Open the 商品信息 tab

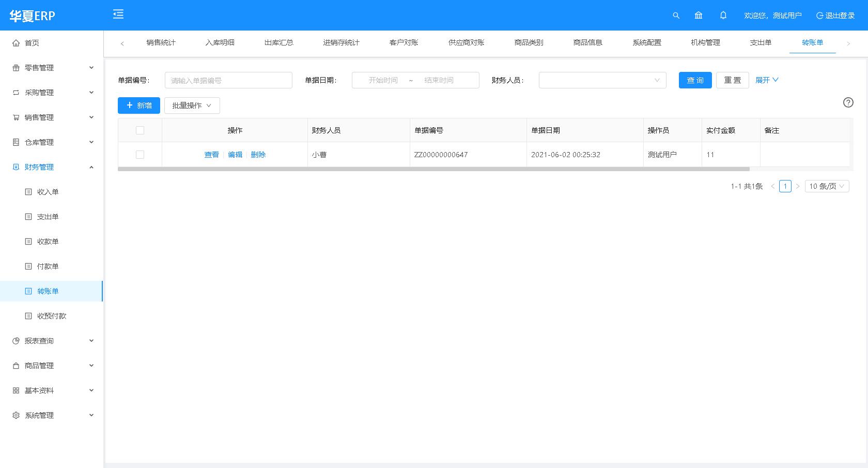tap(587, 43)
